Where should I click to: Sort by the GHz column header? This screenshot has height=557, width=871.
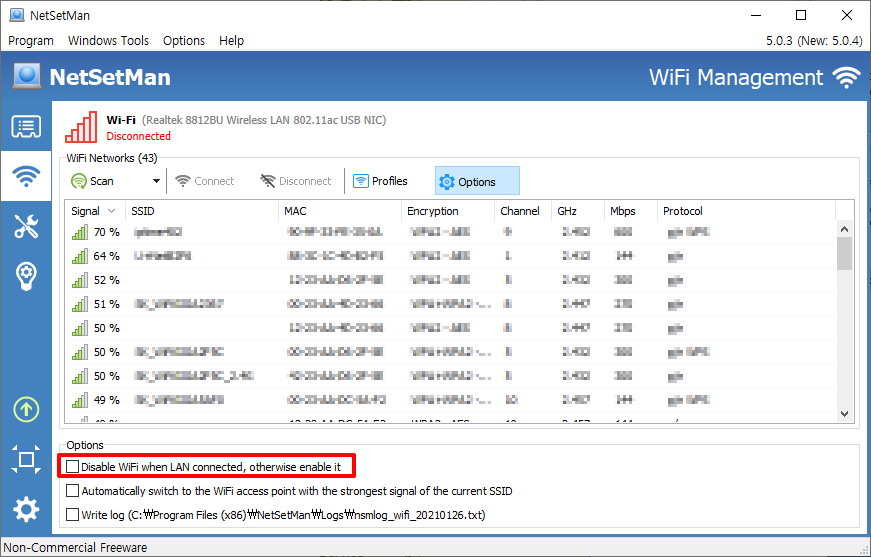click(578, 211)
